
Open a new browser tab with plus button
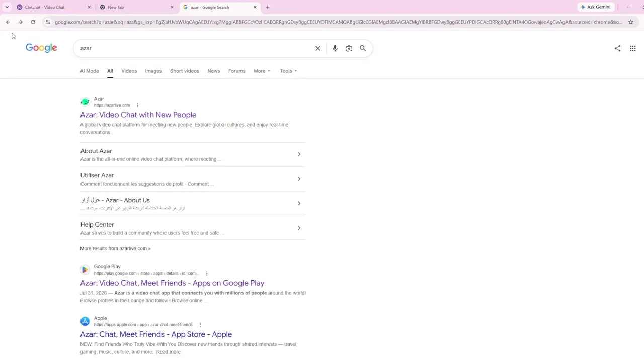click(267, 7)
